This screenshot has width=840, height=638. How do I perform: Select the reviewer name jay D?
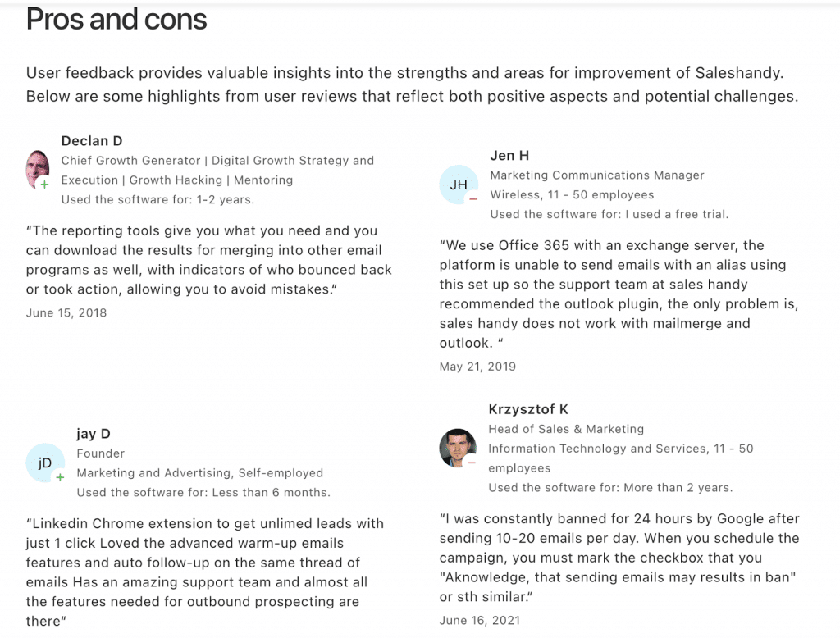(94, 434)
